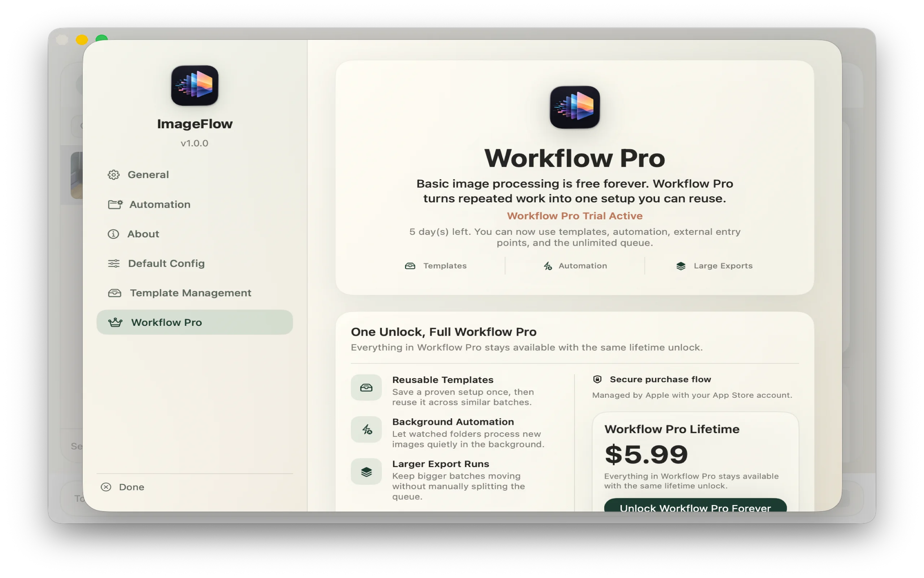Click the green zoom window button
Image resolution: width=924 pixels, height=578 pixels.
(x=101, y=38)
